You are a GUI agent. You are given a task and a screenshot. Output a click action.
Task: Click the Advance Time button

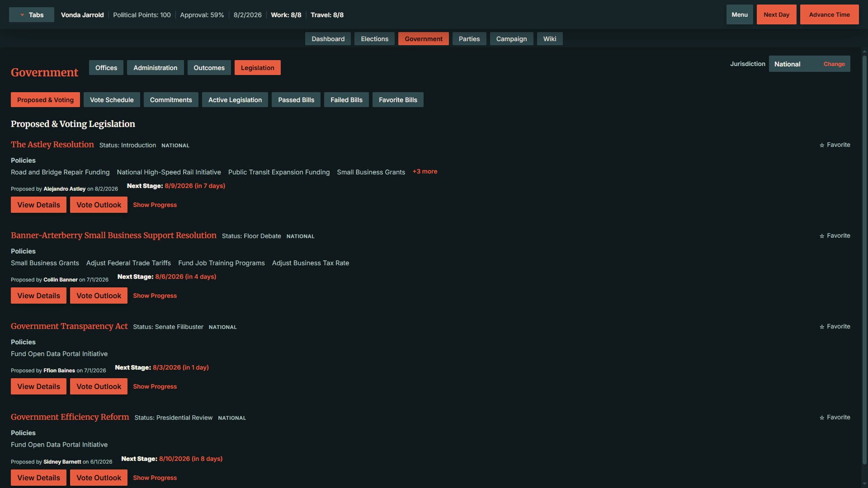(829, 14)
